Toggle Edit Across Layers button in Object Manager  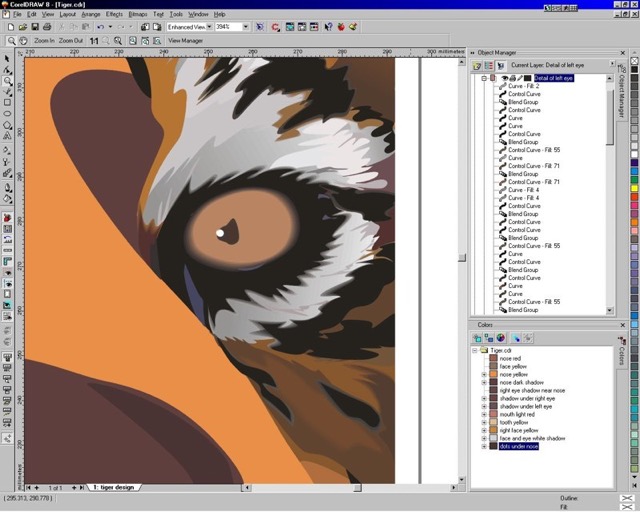501,66
